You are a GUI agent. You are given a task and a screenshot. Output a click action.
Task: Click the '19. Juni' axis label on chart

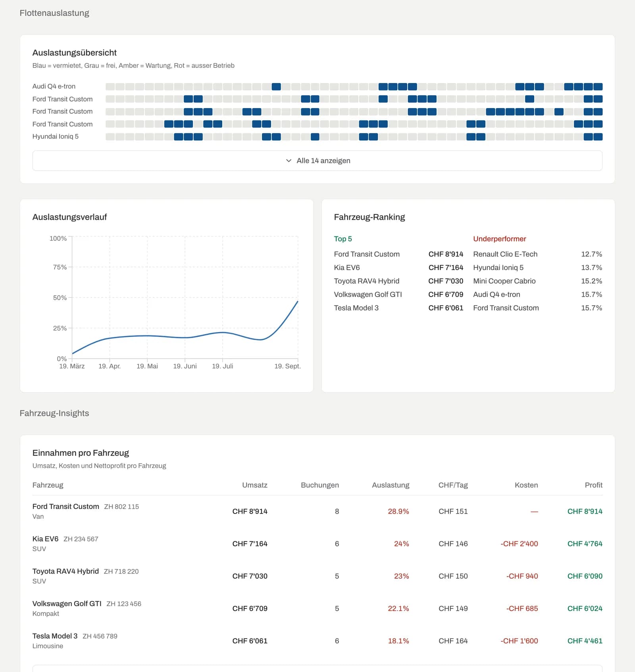[x=185, y=366]
